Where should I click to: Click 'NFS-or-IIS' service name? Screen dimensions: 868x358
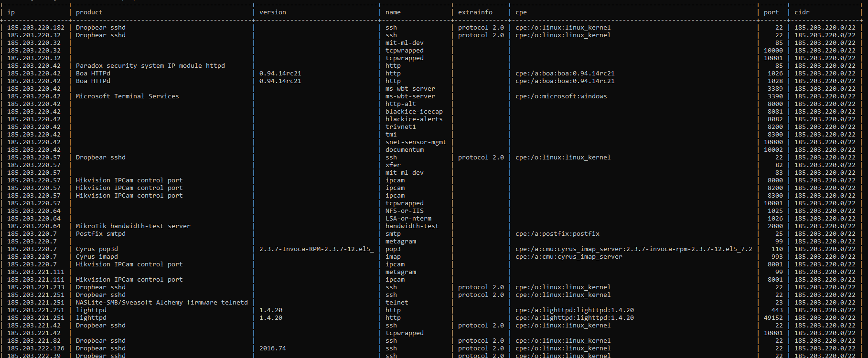coord(405,211)
